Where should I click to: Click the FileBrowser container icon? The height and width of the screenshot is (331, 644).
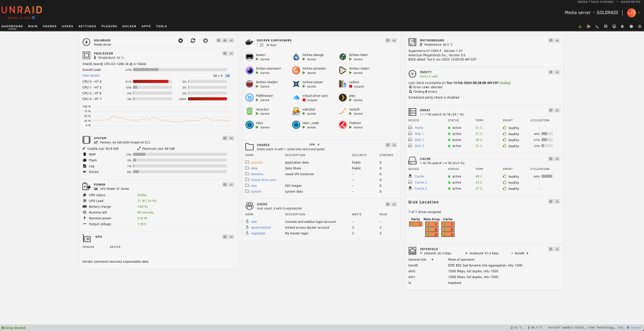click(x=249, y=97)
